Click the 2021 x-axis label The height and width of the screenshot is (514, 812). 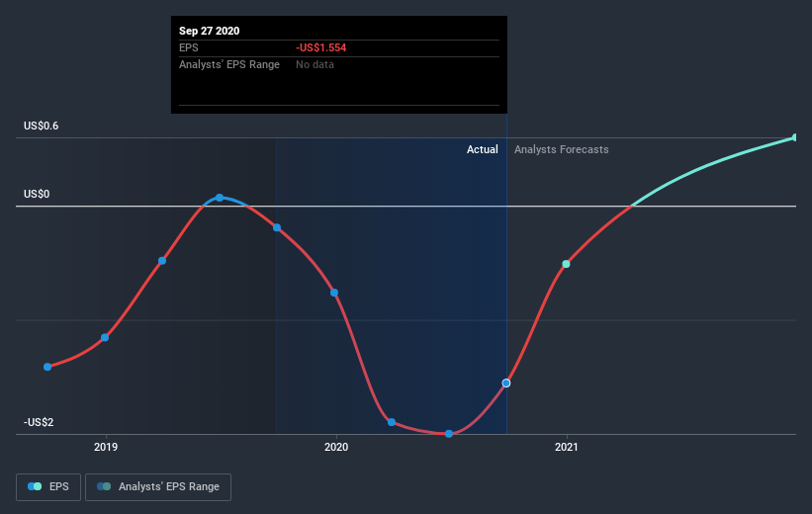pyautogui.click(x=566, y=447)
